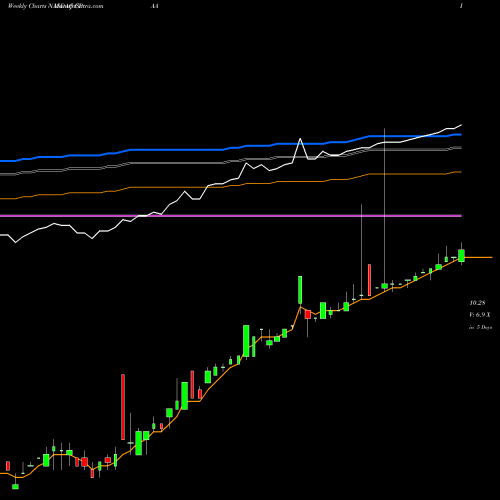The image size is (500, 500).
Task: Click the tall green candle mid-chart
Action: (x=246, y=341)
